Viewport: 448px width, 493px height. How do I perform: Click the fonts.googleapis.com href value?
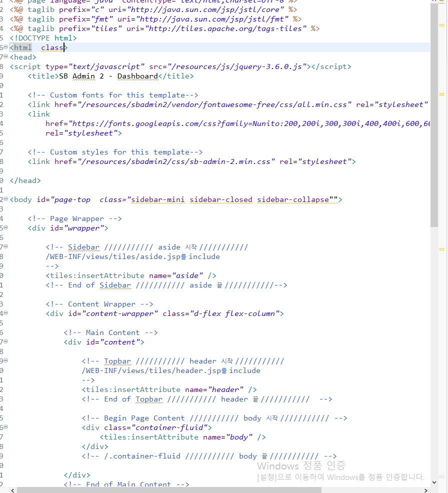point(249,123)
